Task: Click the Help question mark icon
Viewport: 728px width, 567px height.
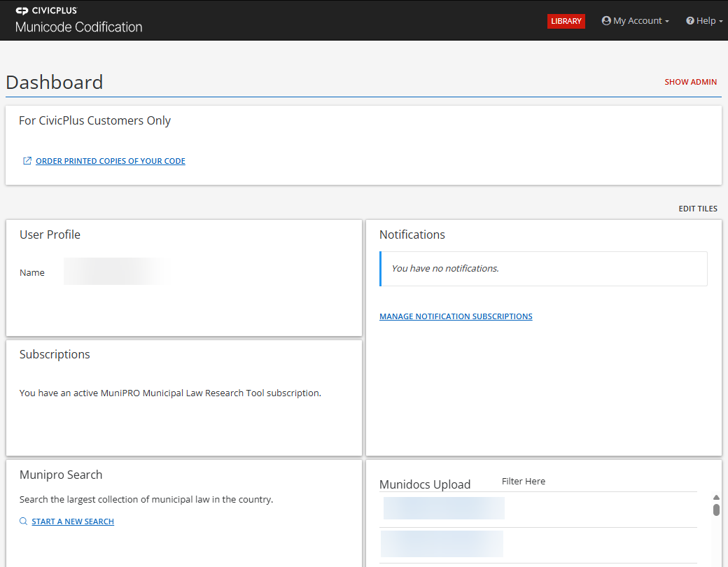Action: click(690, 20)
